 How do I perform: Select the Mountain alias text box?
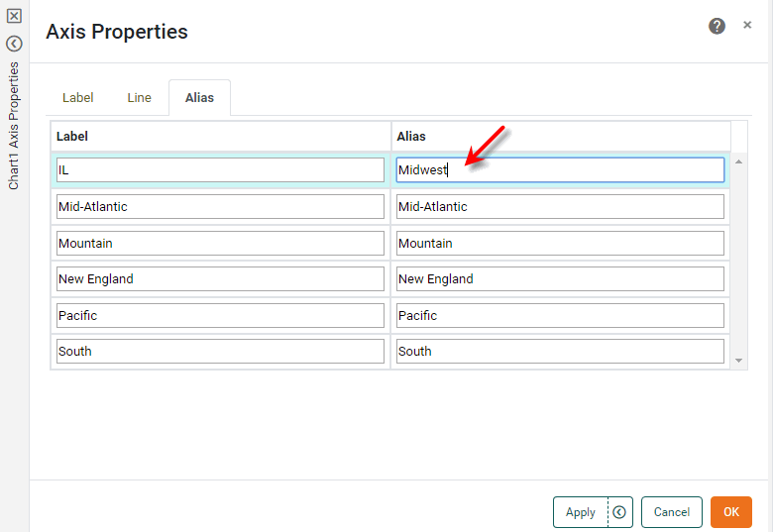point(560,244)
